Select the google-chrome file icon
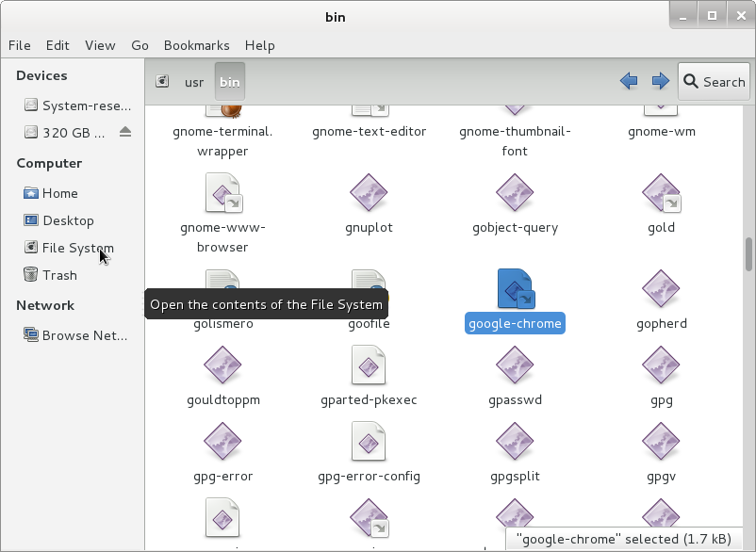Screen dimensions: 756x552 click(x=516, y=288)
